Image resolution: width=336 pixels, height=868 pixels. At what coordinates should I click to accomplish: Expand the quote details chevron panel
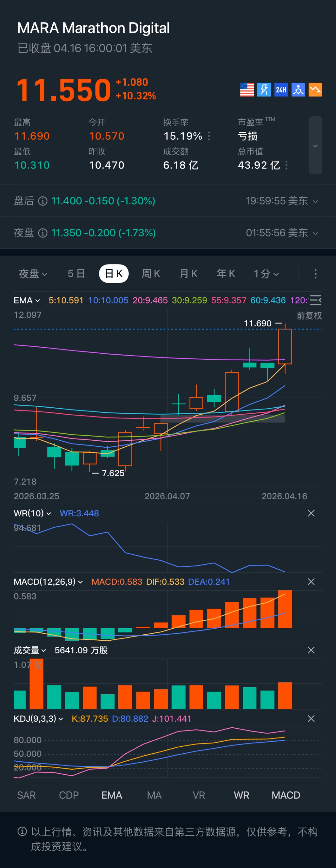coord(315,145)
